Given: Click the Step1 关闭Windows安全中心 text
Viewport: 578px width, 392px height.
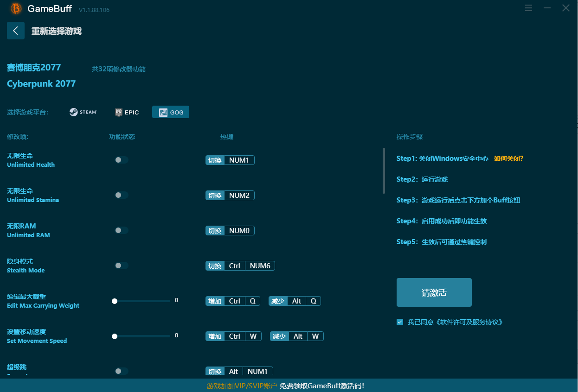Looking at the screenshot, I should [x=443, y=158].
